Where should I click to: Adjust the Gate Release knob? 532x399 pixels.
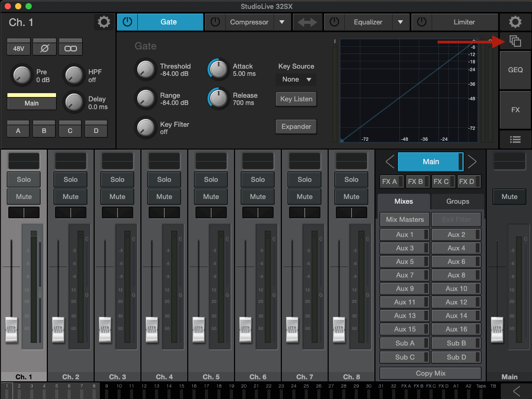pos(218,99)
